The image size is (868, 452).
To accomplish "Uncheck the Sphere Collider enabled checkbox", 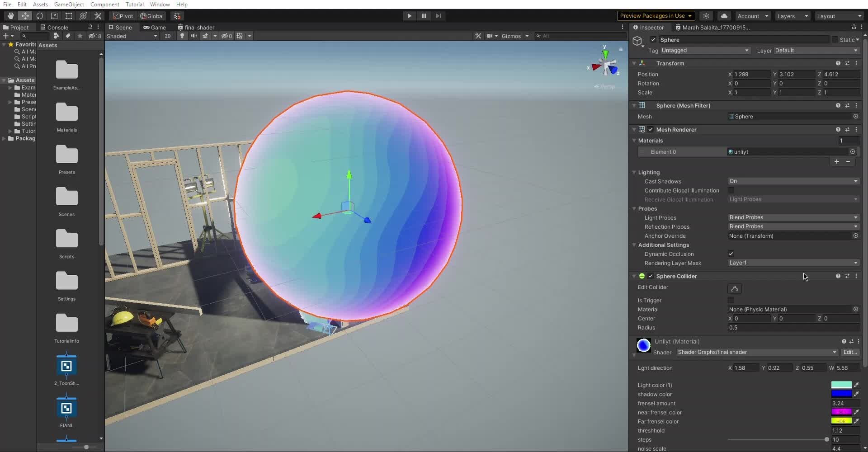I will 650,276.
